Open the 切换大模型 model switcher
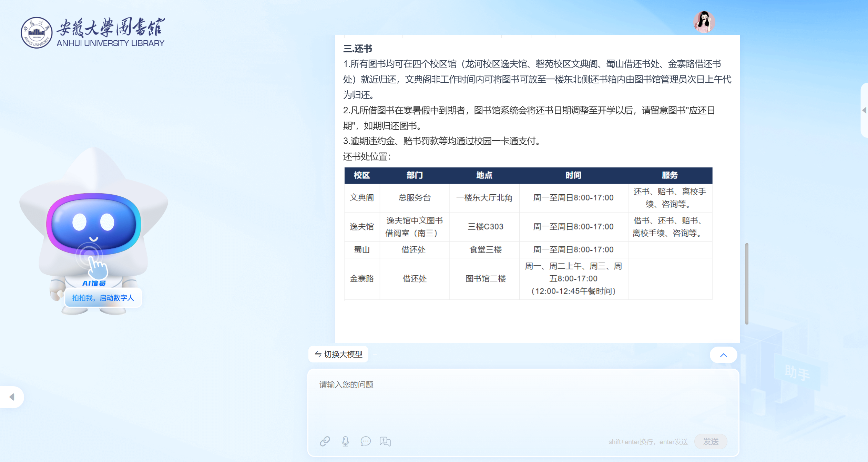The height and width of the screenshot is (462, 868). tap(338, 354)
